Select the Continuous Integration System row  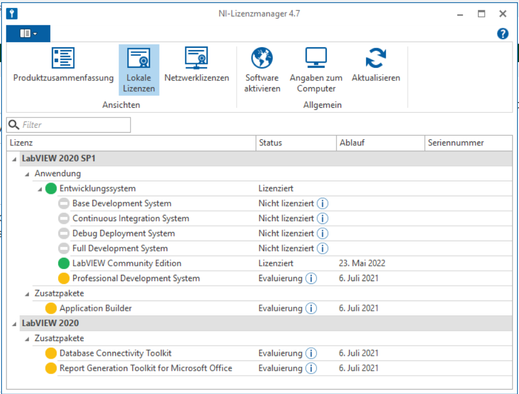point(285,218)
